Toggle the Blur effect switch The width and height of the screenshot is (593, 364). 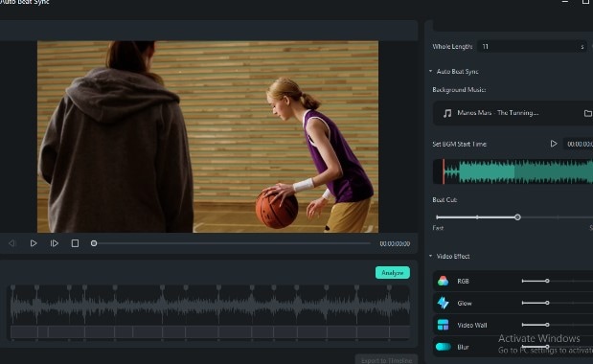coord(443,347)
